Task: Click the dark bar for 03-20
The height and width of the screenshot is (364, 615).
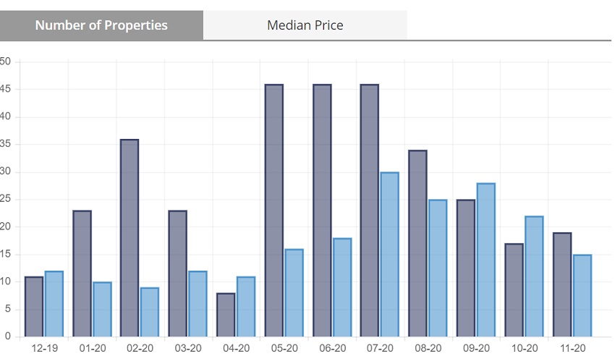Action: coord(178,274)
